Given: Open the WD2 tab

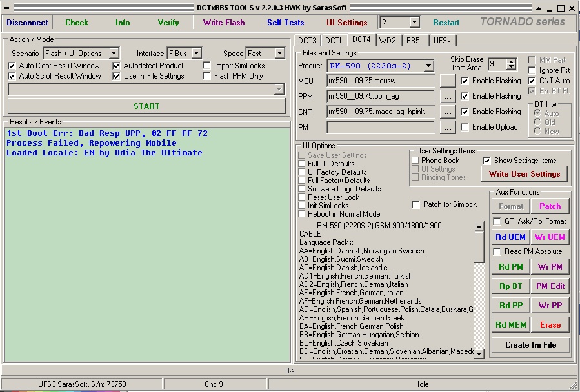Looking at the screenshot, I should (x=388, y=41).
